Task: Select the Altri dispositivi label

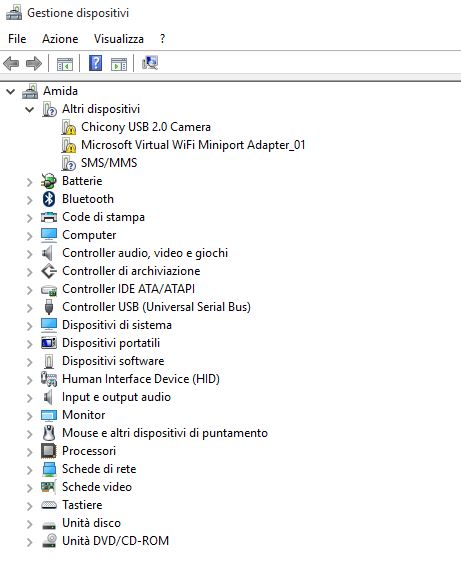Action: click(101, 109)
